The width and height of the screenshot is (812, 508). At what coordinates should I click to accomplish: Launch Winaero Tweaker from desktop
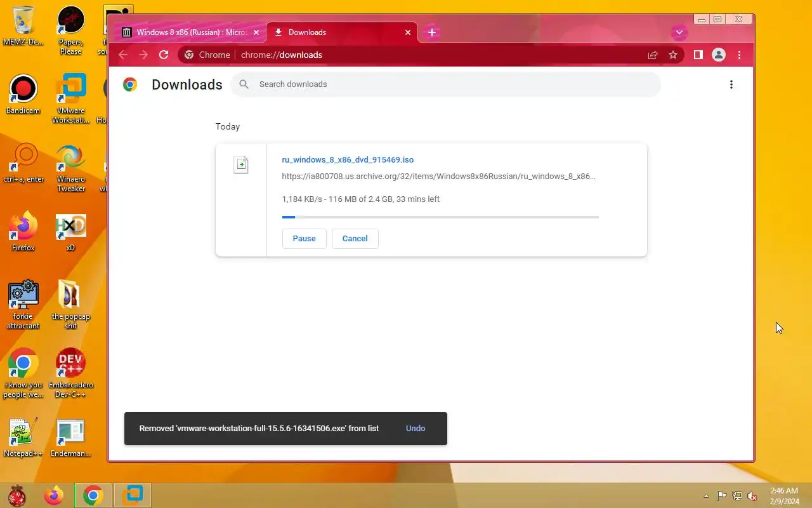(x=70, y=168)
